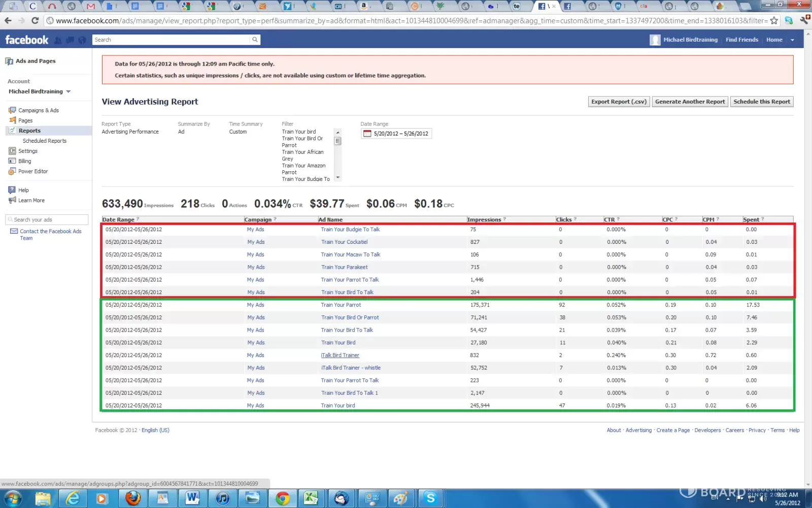Click the English (US) language link
812x508 pixels.
(x=155, y=430)
